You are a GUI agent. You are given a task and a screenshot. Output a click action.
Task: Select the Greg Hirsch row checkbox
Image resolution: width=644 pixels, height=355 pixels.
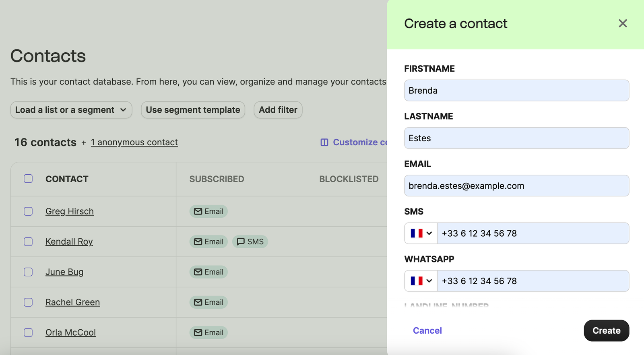point(28,211)
